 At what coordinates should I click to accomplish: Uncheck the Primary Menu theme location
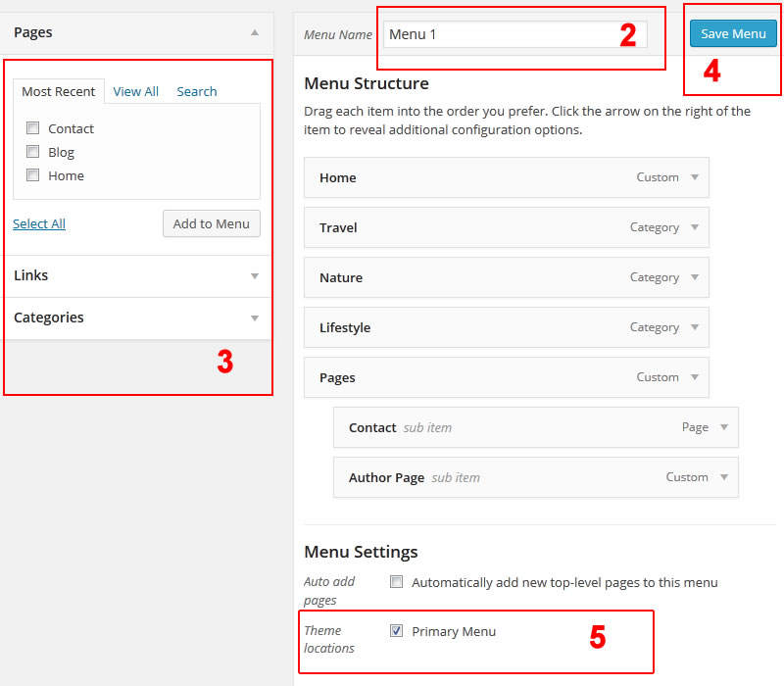397,631
